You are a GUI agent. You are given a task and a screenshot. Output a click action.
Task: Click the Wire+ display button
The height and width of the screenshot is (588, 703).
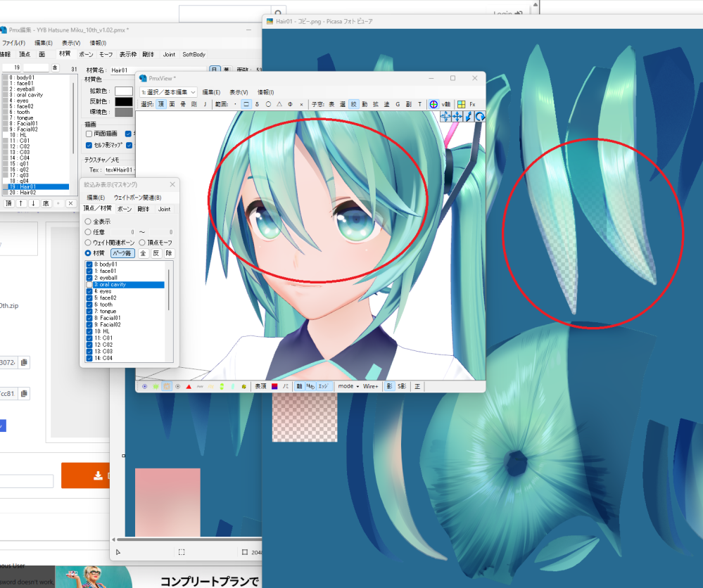click(x=370, y=386)
